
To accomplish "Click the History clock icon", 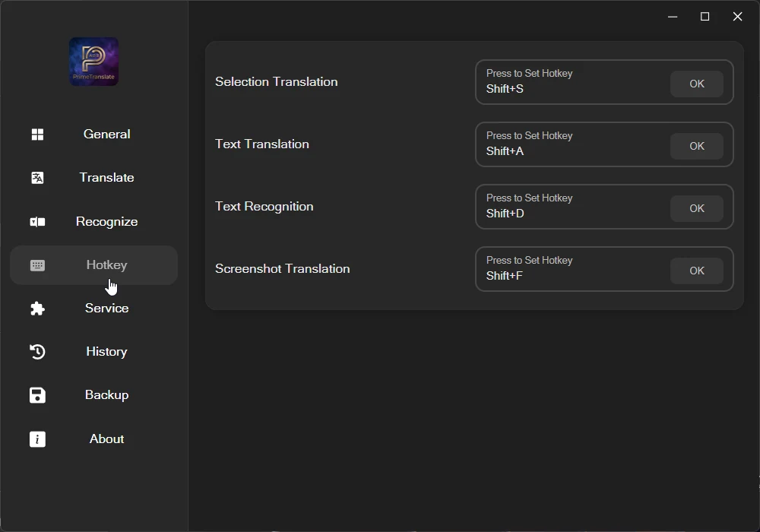I will point(37,352).
